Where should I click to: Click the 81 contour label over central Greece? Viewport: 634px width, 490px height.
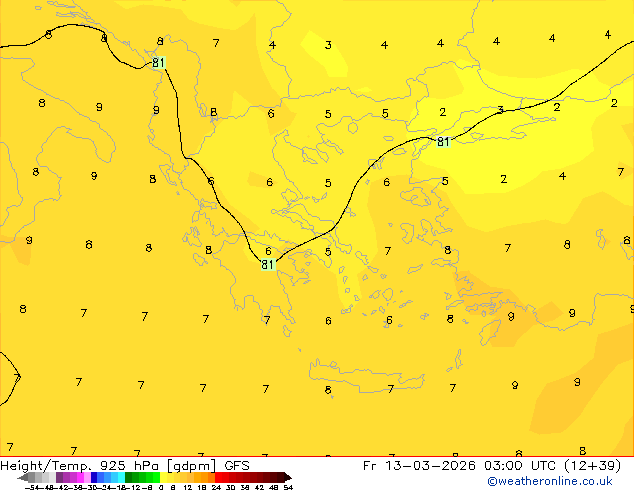pyautogui.click(x=268, y=264)
